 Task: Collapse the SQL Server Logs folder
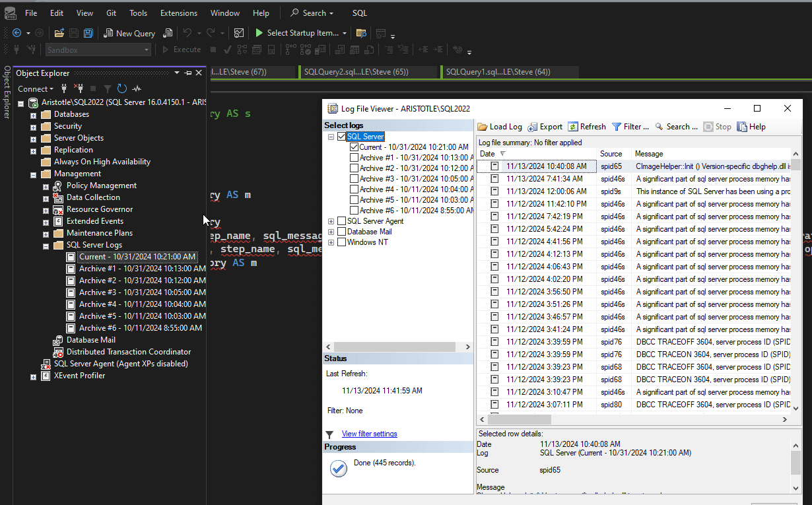point(46,245)
